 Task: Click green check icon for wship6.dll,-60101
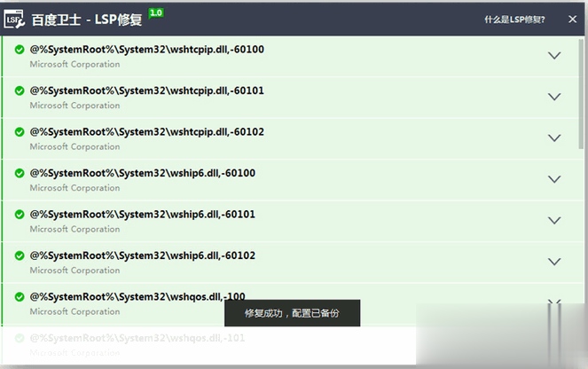pyautogui.click(x=20, y=215)
